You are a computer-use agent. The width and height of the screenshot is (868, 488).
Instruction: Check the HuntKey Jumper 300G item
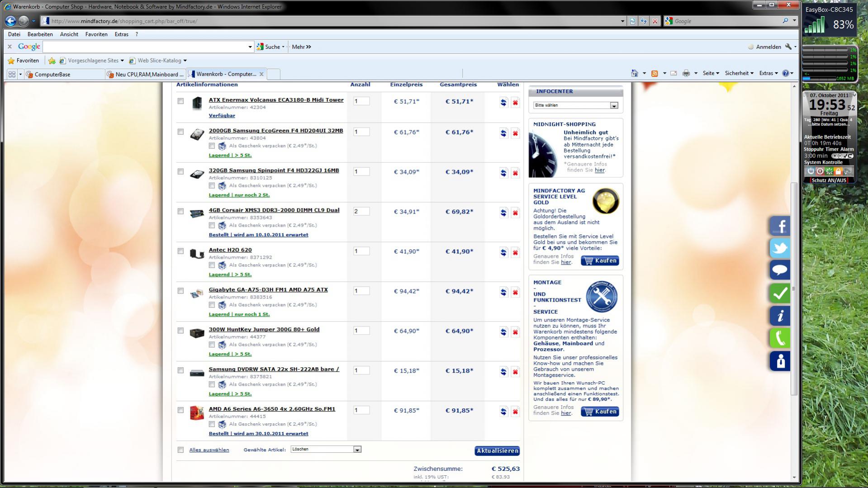click(x=180, y=331)
